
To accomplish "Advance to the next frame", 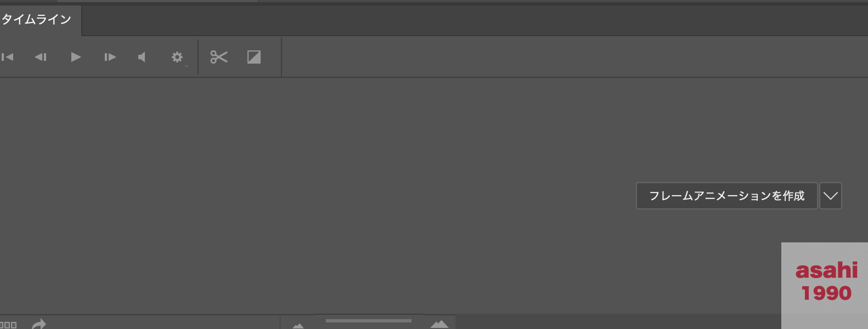I will (110, 57).
